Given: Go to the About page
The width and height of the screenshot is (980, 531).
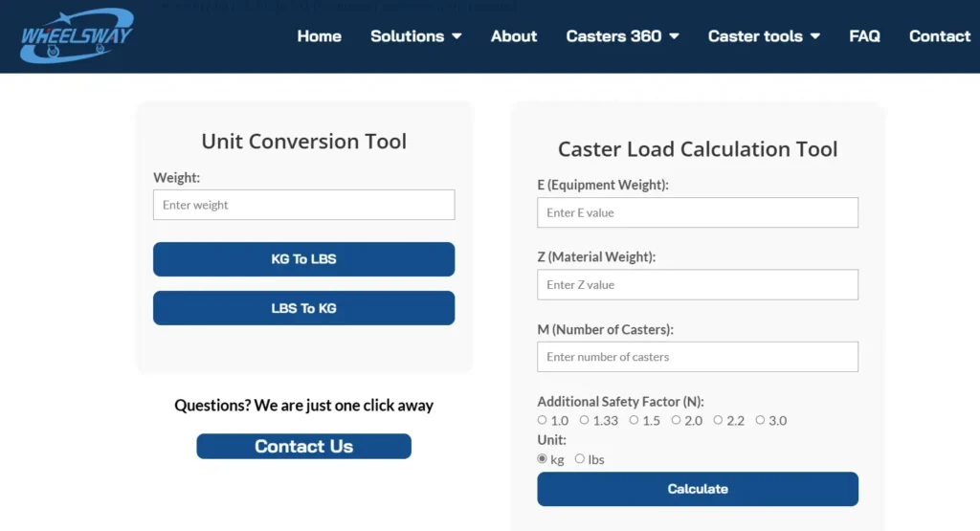Looking at the screenshot, I should tap(514, 36).
